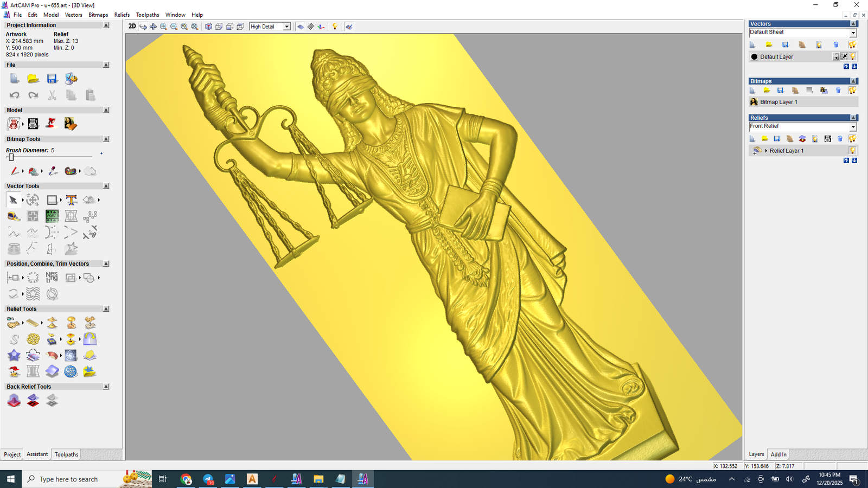Open the Toolpaths menu

coord(147,15)
